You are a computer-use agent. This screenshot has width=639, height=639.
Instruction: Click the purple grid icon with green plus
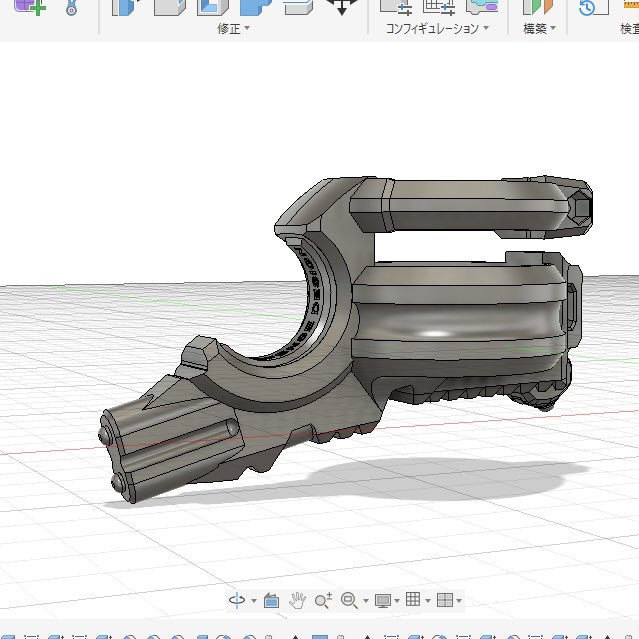click(x=29, y=7)
